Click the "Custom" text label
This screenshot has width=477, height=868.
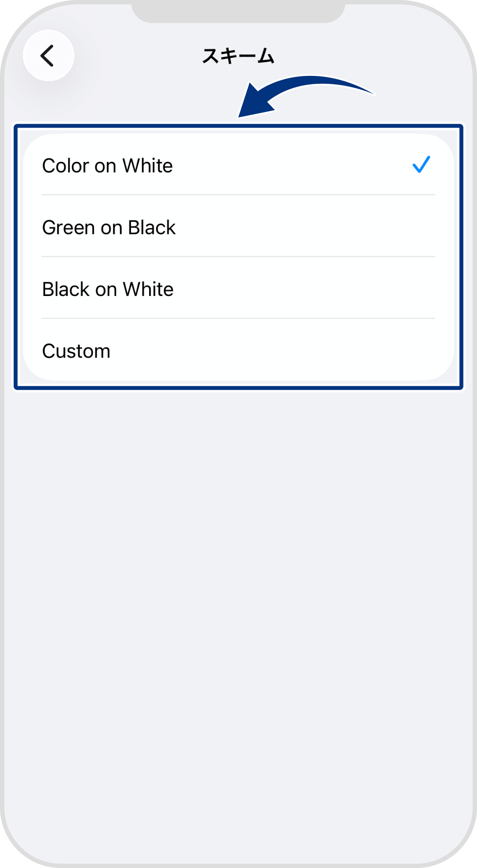tap(76, 351)
